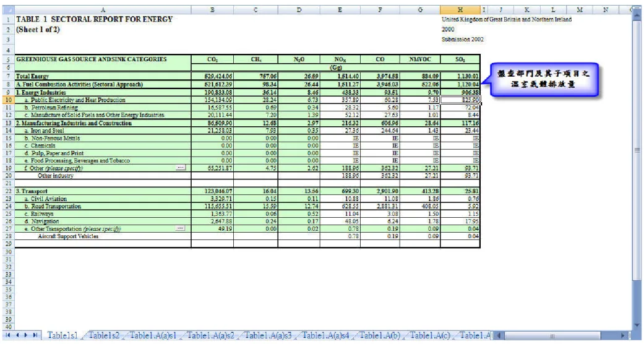
Task: Go to the Table1.A(a)s3 sheet tab
Action: (x=268, y=335)
